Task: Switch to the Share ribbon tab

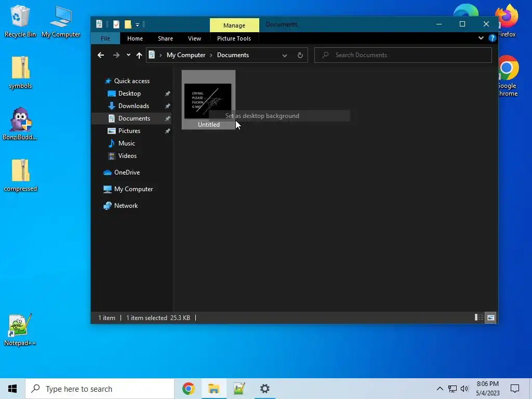Action: tap(165, 38)
